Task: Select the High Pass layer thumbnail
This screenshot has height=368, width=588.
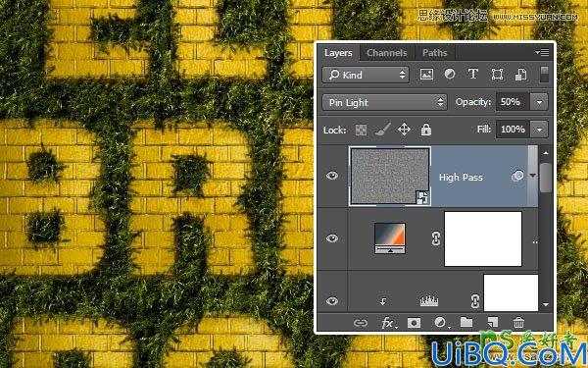Action: click(390, 176)
